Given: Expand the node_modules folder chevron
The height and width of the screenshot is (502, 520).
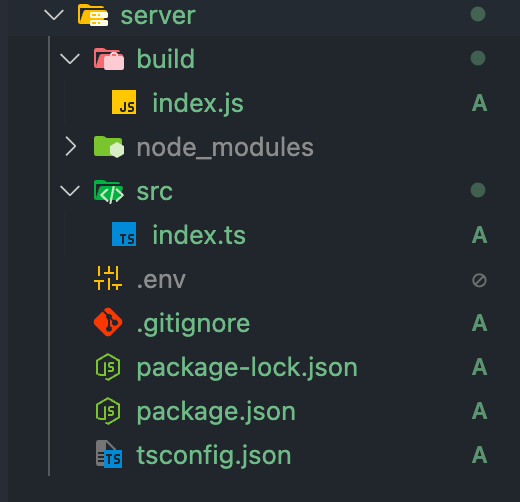Looking at the screenshot, I should coord(71,146).
